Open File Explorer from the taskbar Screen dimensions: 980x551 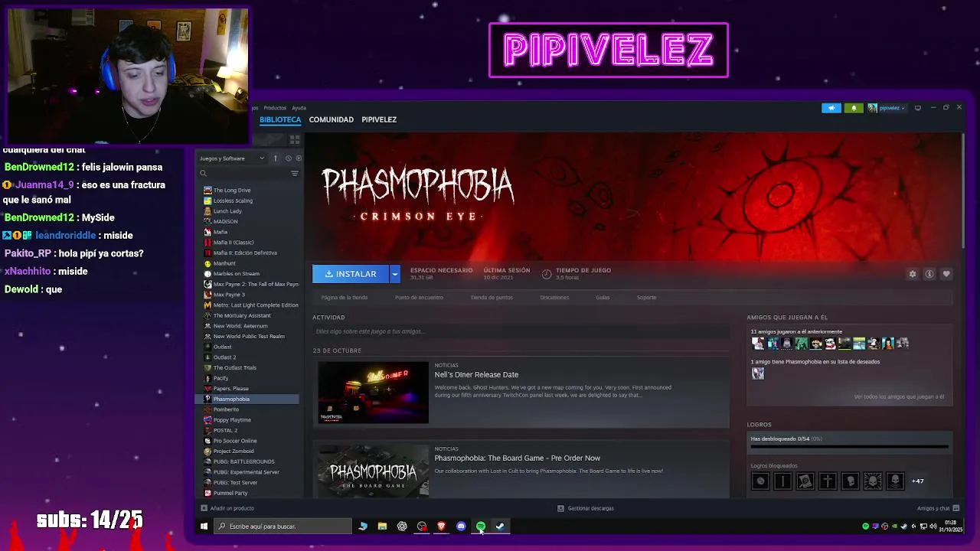(382, 527)
